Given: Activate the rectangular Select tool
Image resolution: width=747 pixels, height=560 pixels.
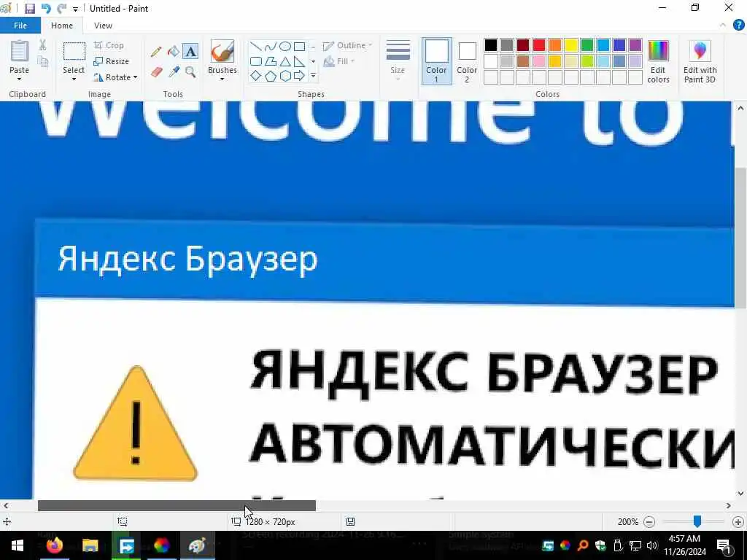Looking at the screenshot, I should [74, 52].
